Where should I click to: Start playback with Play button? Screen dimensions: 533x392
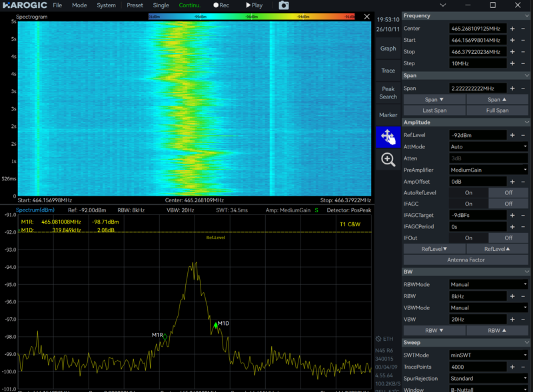pos(255,5)
